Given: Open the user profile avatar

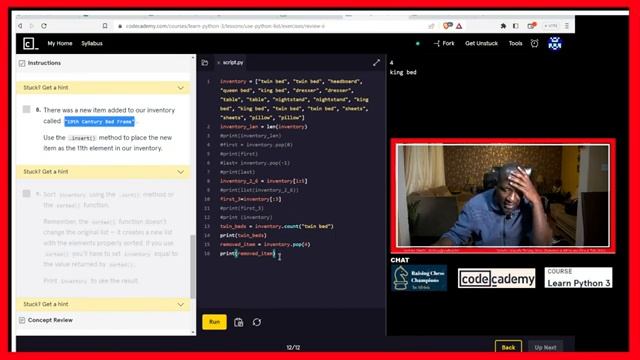Looking at the screenshot, I should tap(555, 43).
